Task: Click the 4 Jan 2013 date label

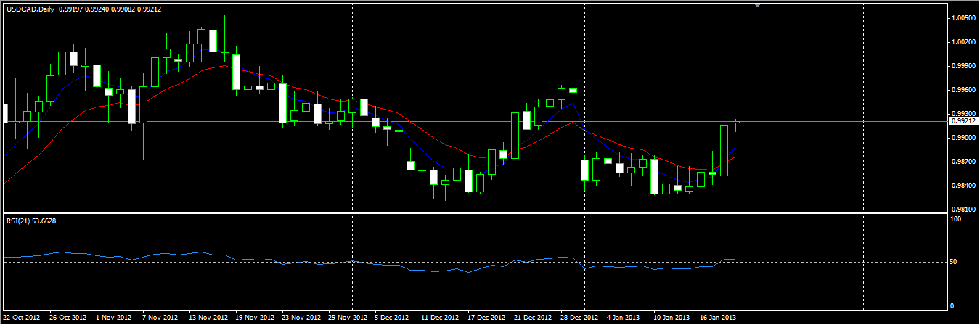Action: tap(624, 318)
